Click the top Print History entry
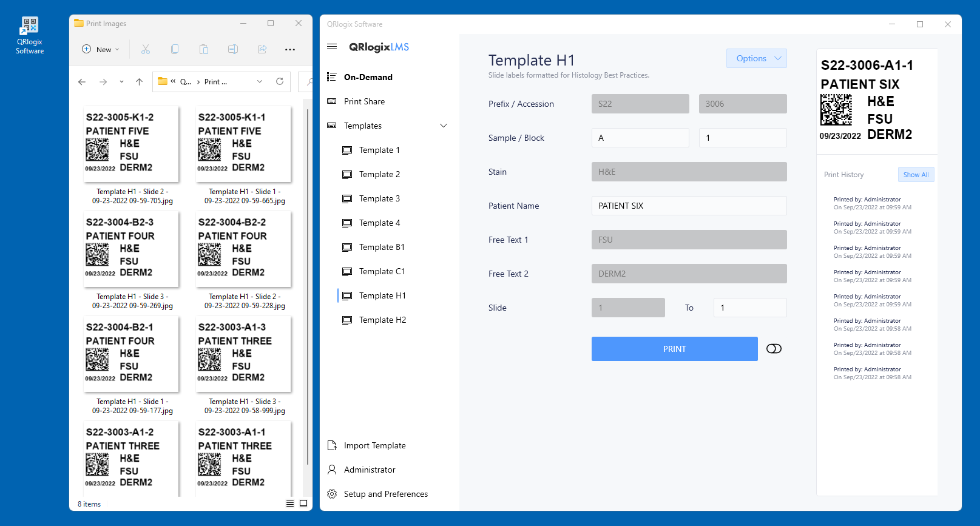 click(873, 203)
